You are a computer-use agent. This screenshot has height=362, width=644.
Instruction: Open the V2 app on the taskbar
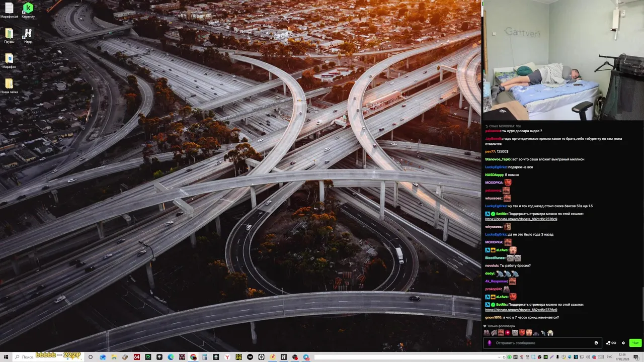point(250,357)
